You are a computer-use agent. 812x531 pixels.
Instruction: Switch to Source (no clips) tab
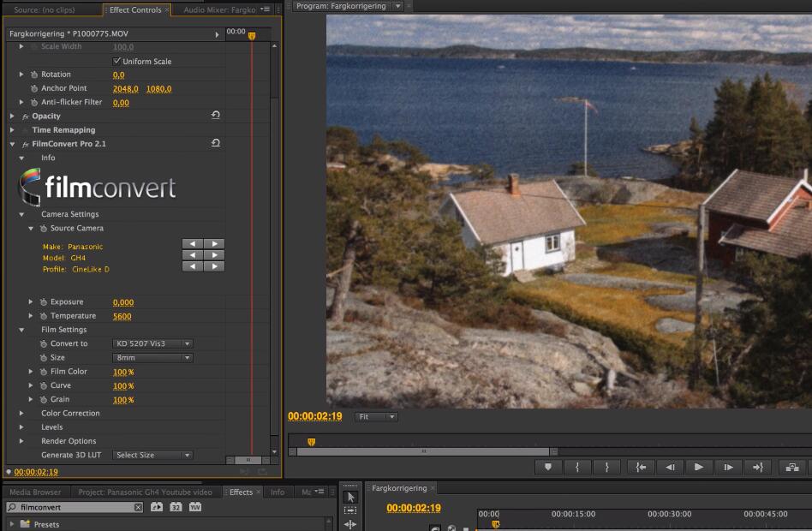[45, 9]
